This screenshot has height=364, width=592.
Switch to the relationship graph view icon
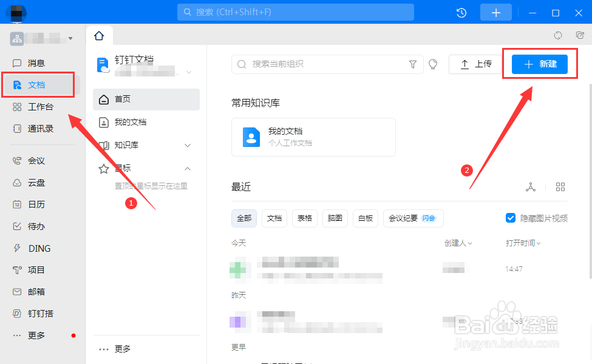pyautogui.click(x=531, y=187)
